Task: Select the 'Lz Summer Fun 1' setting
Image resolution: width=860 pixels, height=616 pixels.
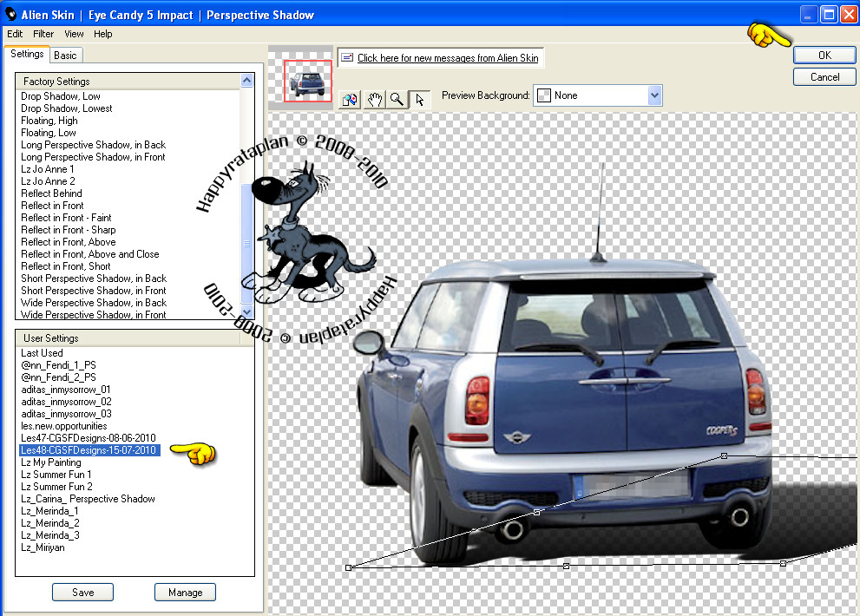Action: click(x=56, y=475)
